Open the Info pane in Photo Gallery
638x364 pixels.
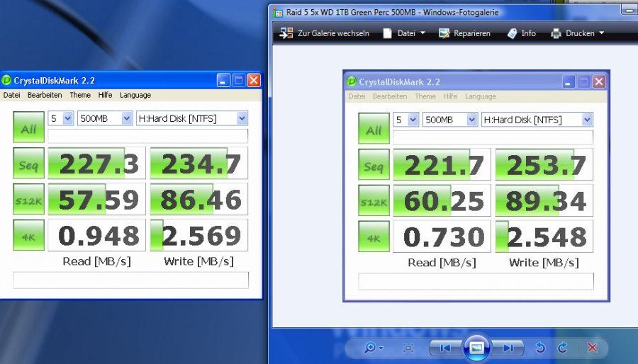click(x=522, y=33)
